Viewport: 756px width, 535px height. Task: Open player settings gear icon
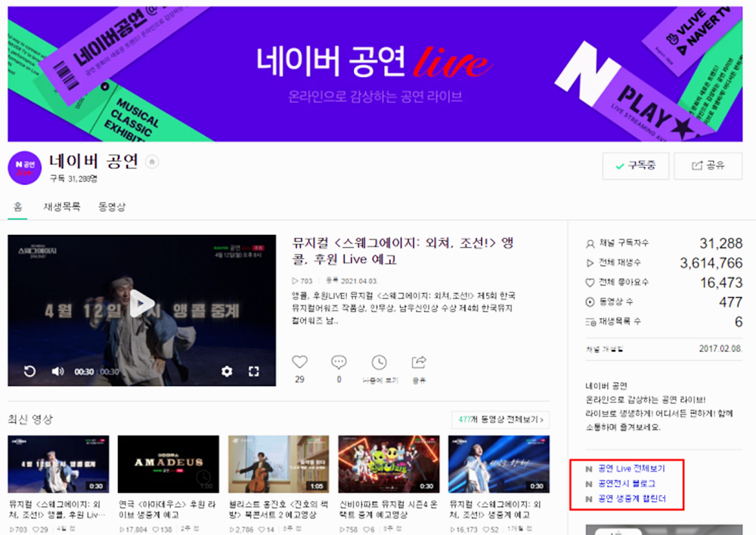point(227,371)
